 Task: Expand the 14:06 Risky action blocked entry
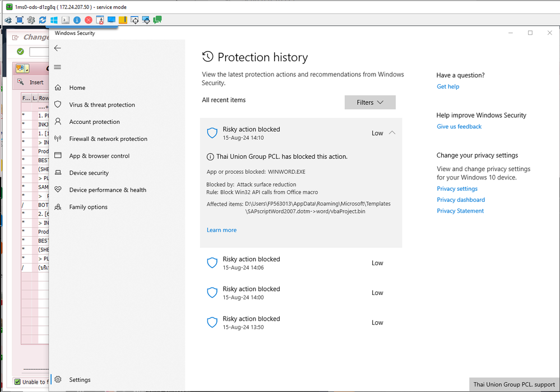pyautogui.click(x=300, y=263)
